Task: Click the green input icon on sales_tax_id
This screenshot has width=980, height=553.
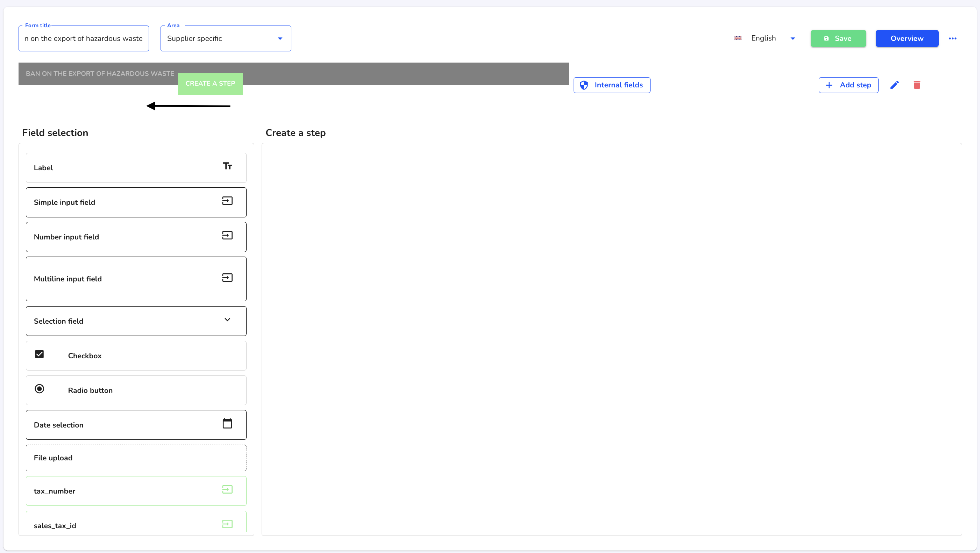Action: pyautogui.click(x=227, y=524)
